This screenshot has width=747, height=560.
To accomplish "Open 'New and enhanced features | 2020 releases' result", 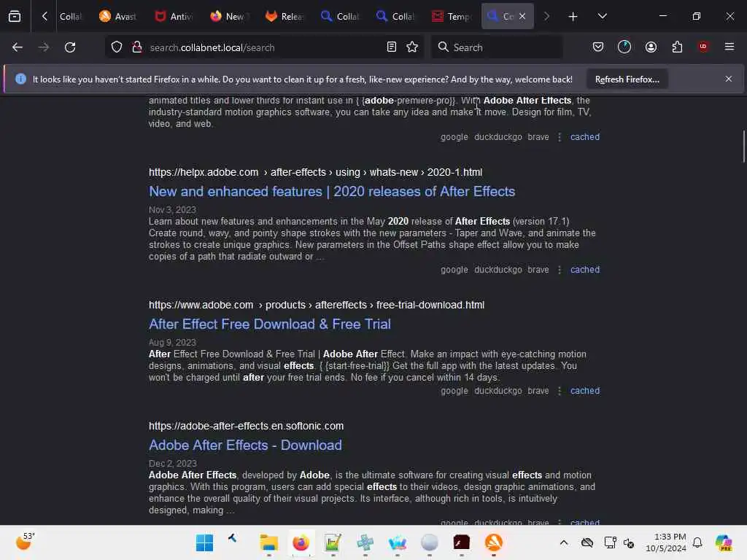I will pos(332,192).
